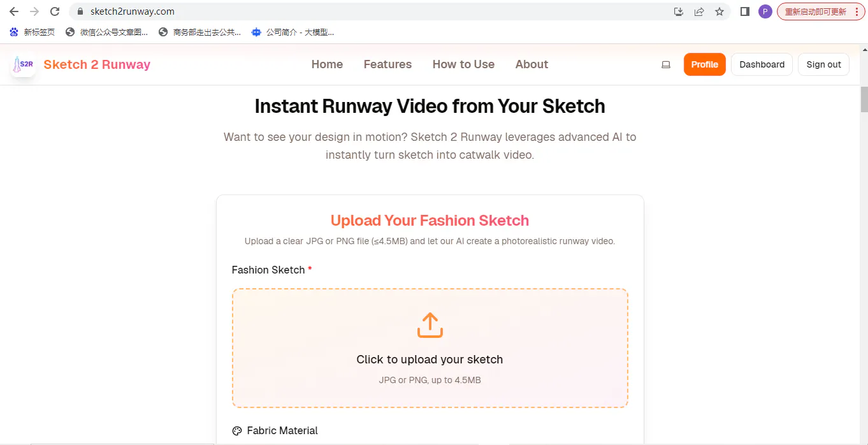The height and width of the screenshot is (445, 868).
Task: Open the 新标签页 bookmark
Action: pyautogui.click(x=33, y=32)
